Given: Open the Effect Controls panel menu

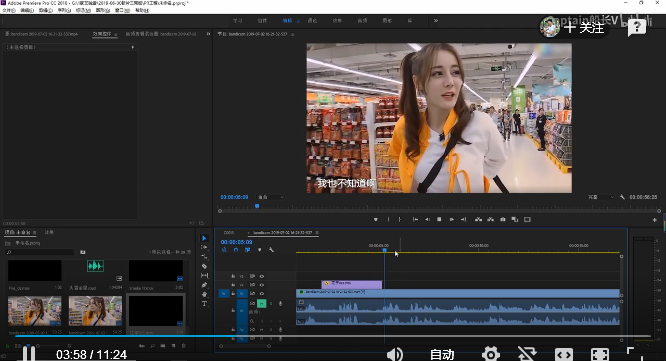Looking at the screenshot, I should pyautogui.click(x=116, y=34).
